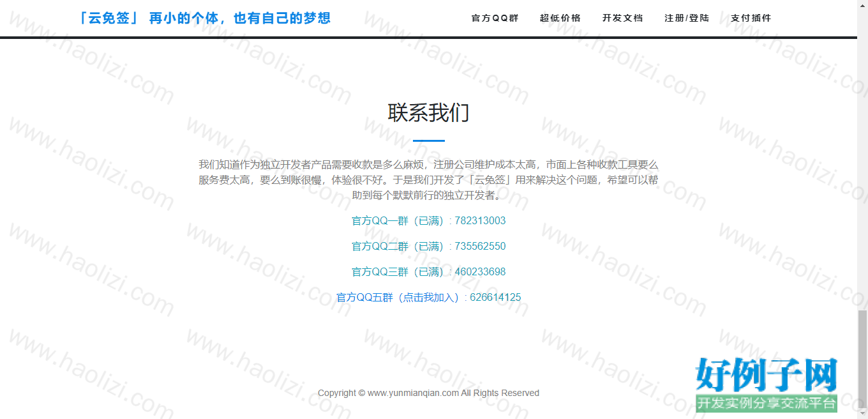Go to 开发文档 in the navigation
Screen dimensions: 868x419
[x=622, y=18]
